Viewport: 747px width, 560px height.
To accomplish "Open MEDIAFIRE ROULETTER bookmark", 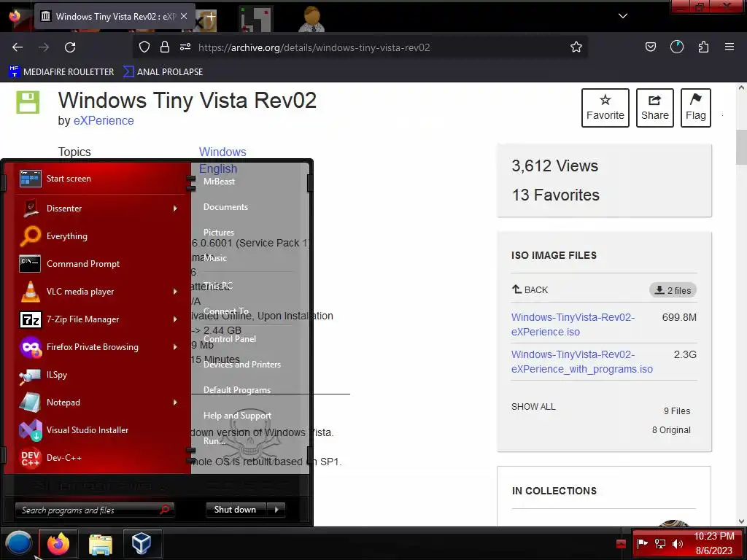I will [61, 72].
